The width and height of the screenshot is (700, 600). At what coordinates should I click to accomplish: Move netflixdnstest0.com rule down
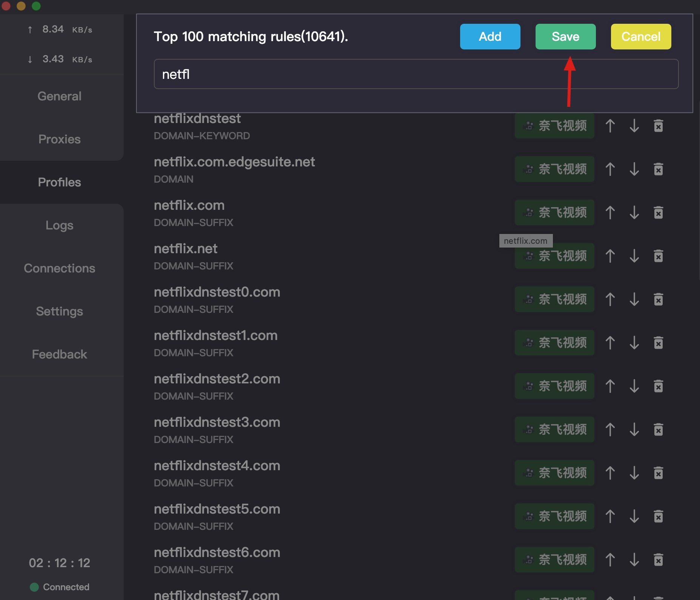[634, 299]
